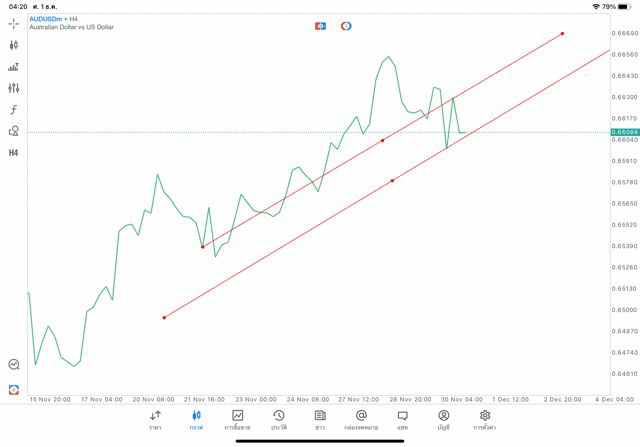Tap the chart analysis icon at bottom-left

pos(14,365)
